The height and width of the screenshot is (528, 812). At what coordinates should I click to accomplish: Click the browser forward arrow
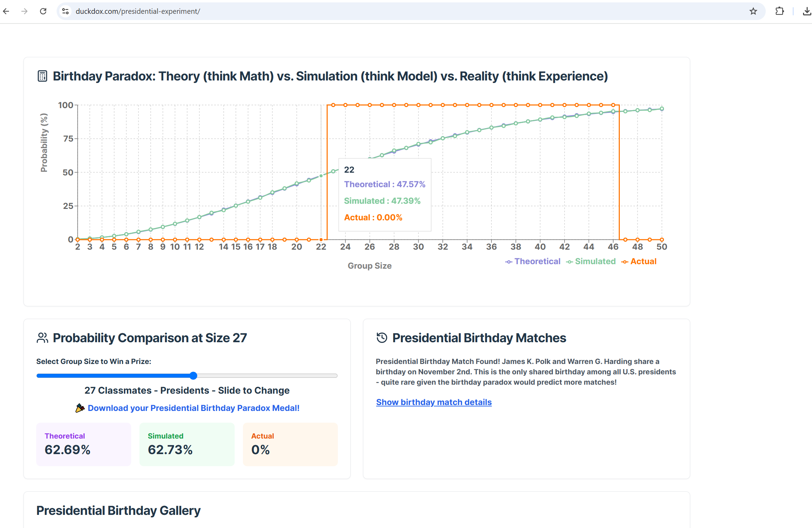click(24, 11)
